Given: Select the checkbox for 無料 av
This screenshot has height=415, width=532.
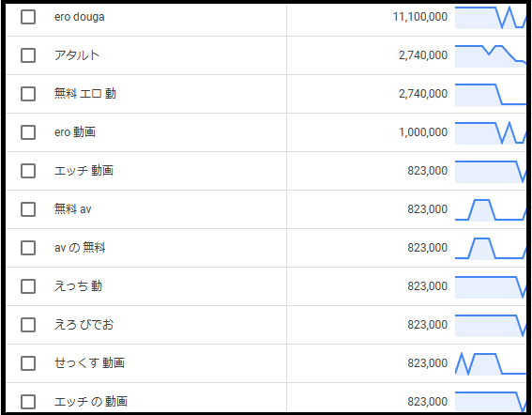Looking at the screenshot, I should pyautogui.click(x=28, y=209).
